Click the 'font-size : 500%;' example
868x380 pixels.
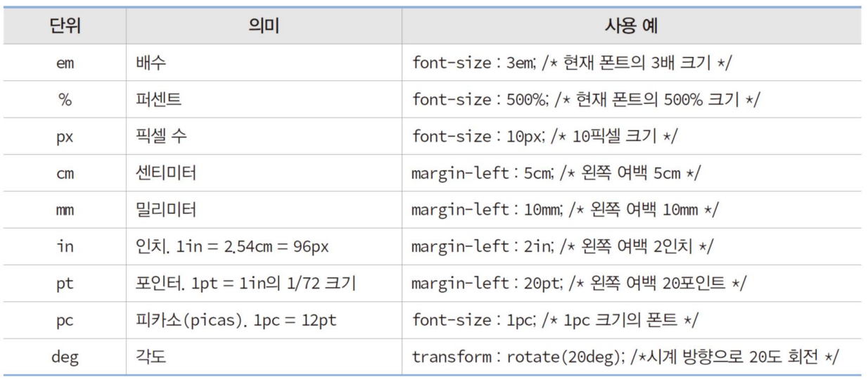click(x=482, y=99)
